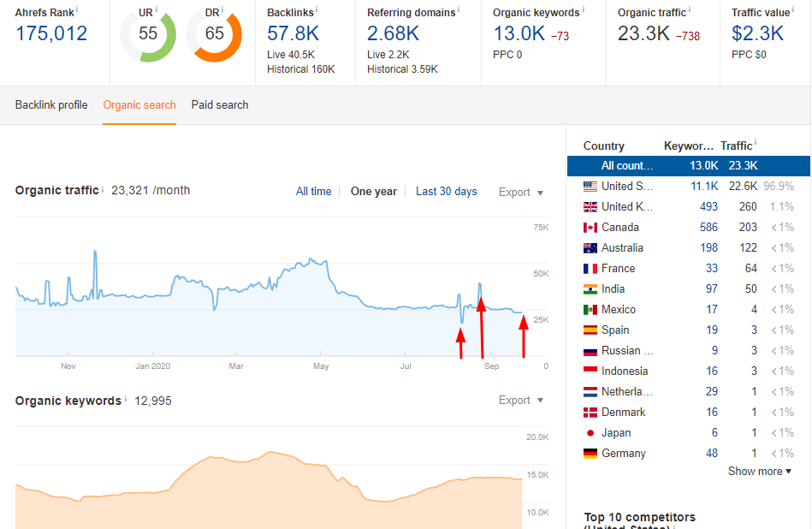Click the United States flag icon

(590, 186)
